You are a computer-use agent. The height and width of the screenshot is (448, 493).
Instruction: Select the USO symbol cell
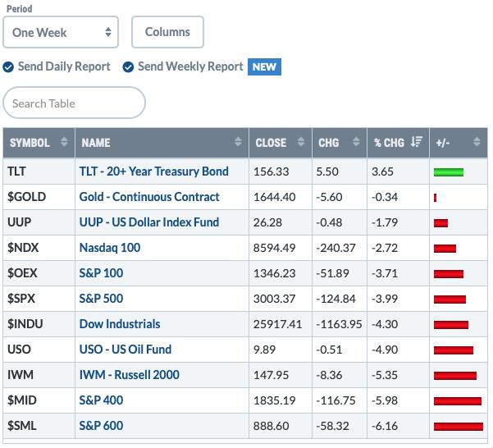[x=39, y=350]
